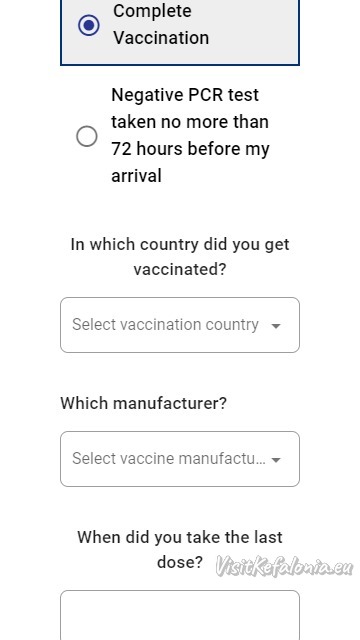The height and width of the screenshot is (640, 360).
Task: Click the vaccination country dropdown arrow
Action: coord(276,326)
